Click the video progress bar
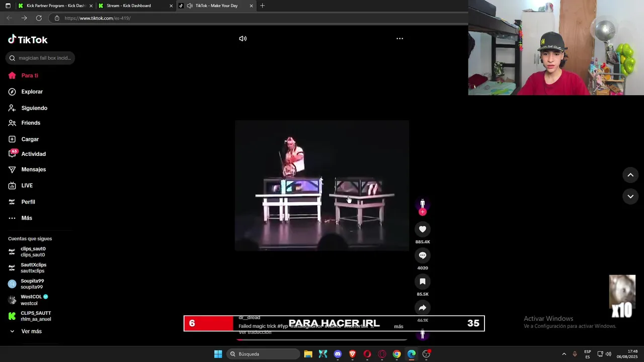Screen dimensions: 644x362 [322, 339]
